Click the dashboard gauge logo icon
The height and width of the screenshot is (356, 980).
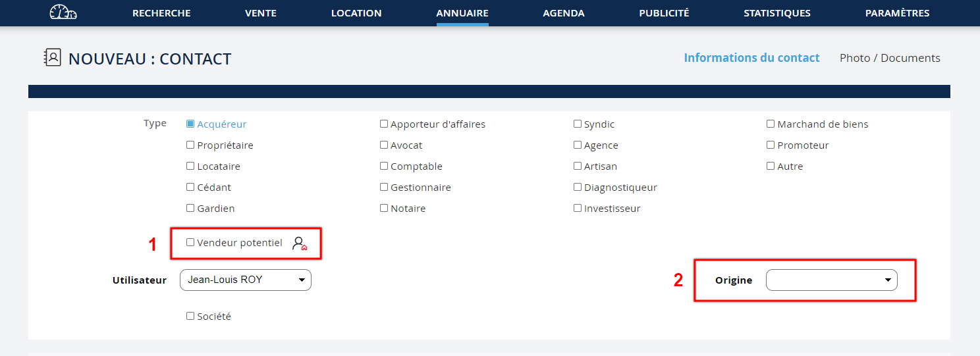(63, 13)
